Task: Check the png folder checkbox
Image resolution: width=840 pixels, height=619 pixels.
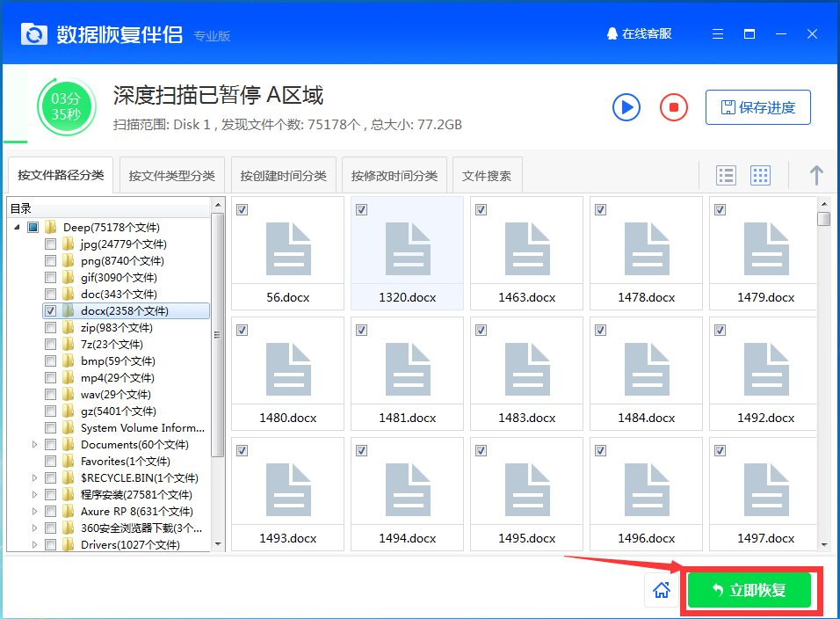Action: coord(50,261)
